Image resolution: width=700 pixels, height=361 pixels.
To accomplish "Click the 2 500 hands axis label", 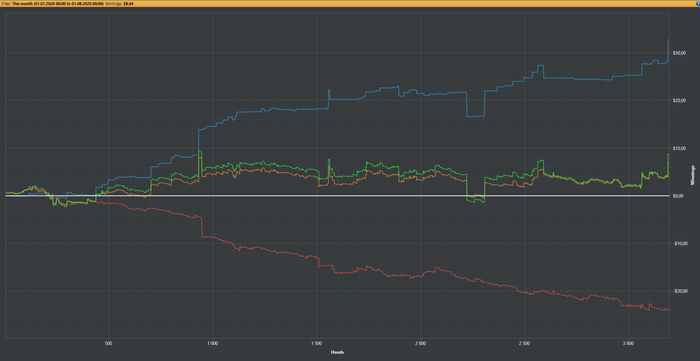I will tap(524, 344).
